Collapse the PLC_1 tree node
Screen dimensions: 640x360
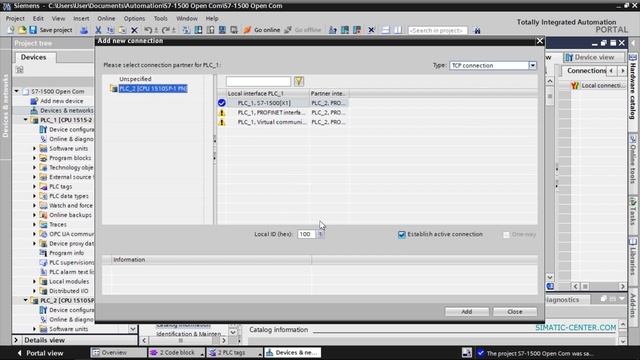click(25, 120)
